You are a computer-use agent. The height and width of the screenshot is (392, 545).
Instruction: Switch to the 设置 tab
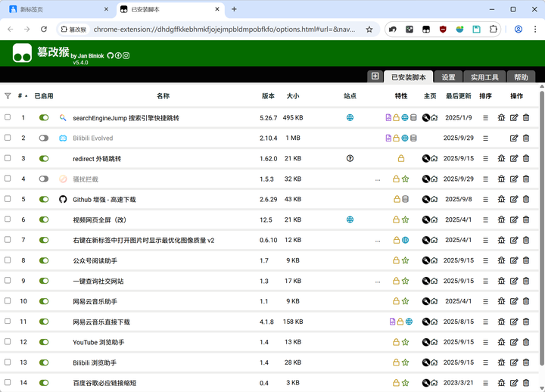(x=448, y=76)
